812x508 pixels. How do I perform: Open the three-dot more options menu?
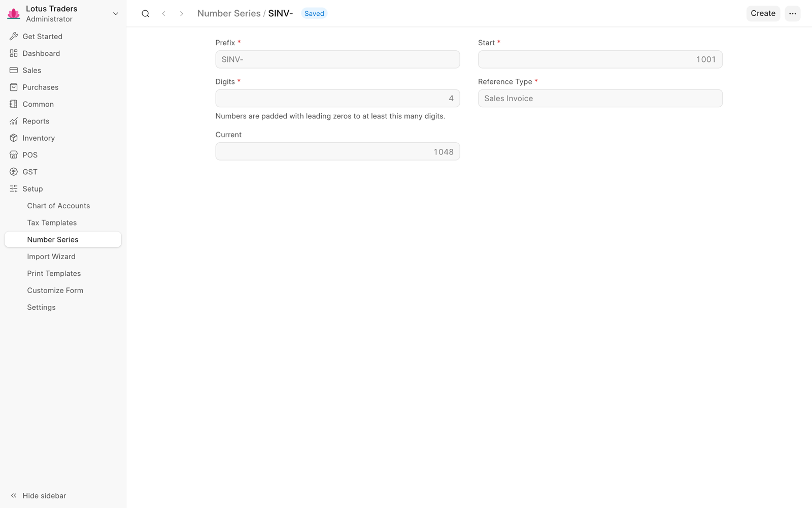(793, 14)
